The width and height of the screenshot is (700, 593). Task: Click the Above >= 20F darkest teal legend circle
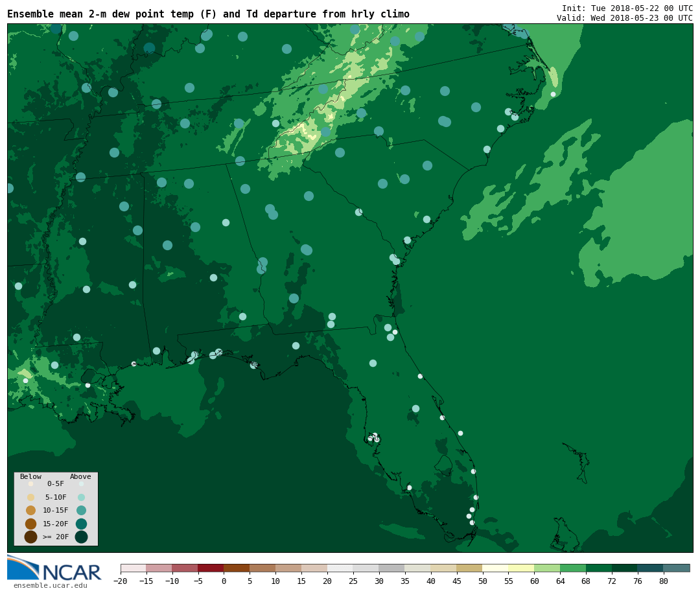[x=81, y=537]
